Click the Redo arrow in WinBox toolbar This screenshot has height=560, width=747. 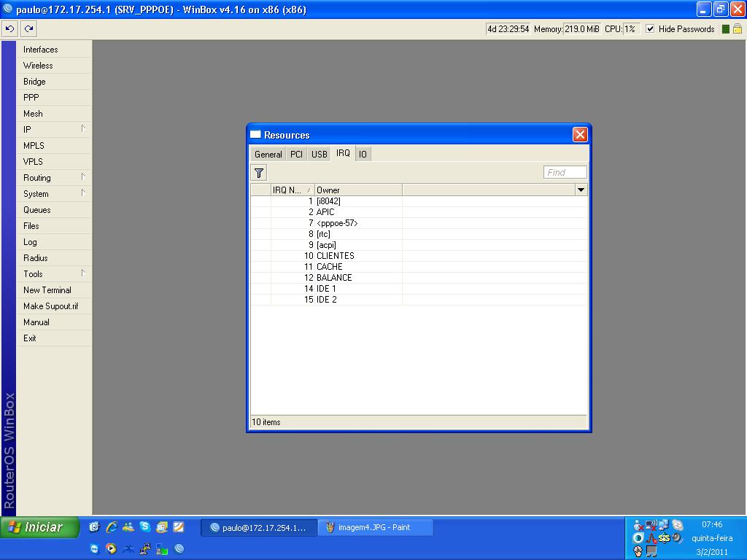(28, 29)
